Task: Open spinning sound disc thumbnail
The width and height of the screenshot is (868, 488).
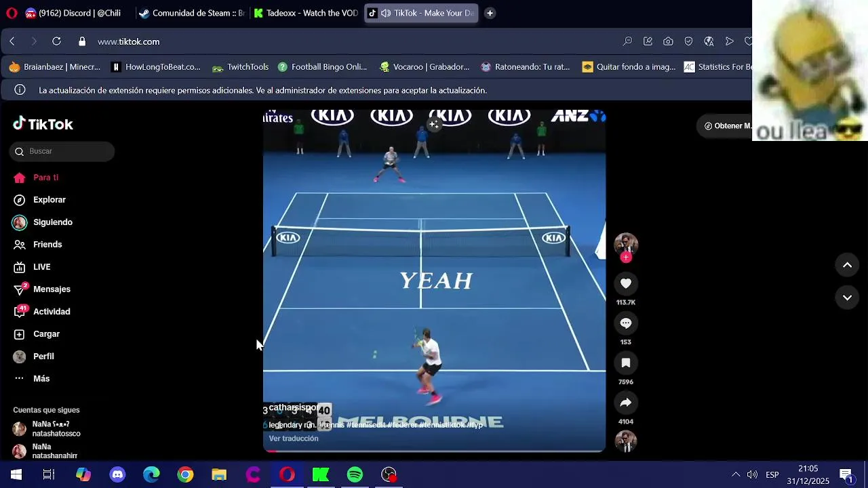Action: point(626,441)
